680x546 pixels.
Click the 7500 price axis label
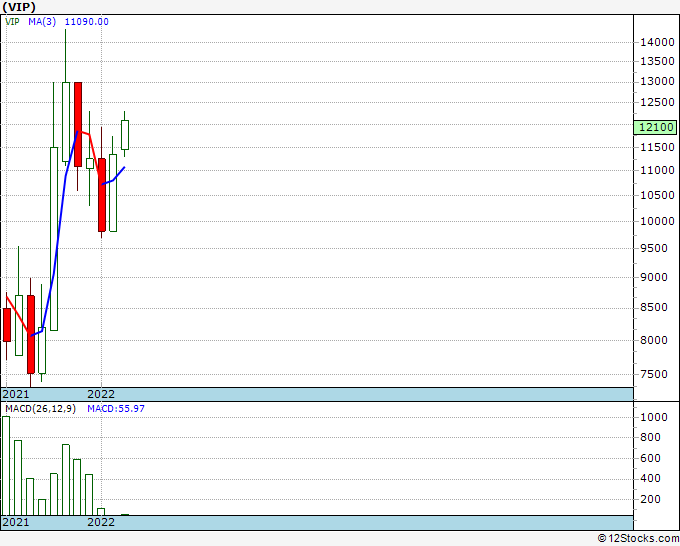(x=654, y=374)
